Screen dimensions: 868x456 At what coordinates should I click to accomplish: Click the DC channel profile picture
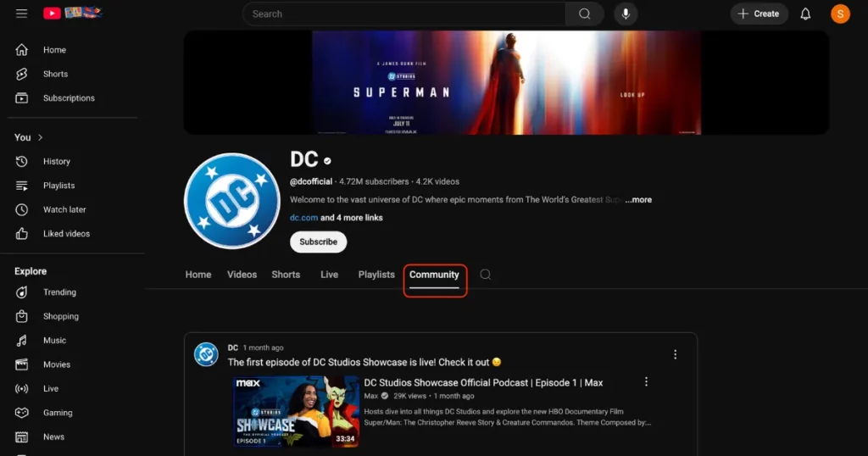click(x=232, y=201)
